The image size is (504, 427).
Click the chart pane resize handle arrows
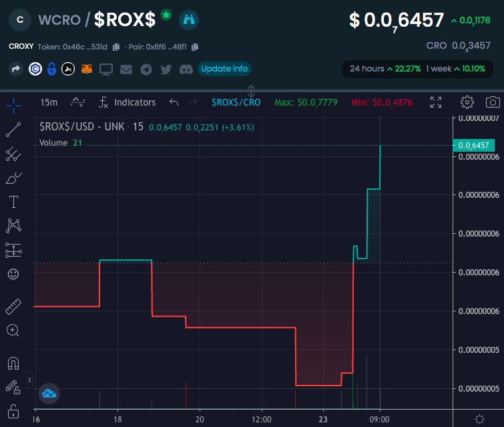tap(251, 91)
